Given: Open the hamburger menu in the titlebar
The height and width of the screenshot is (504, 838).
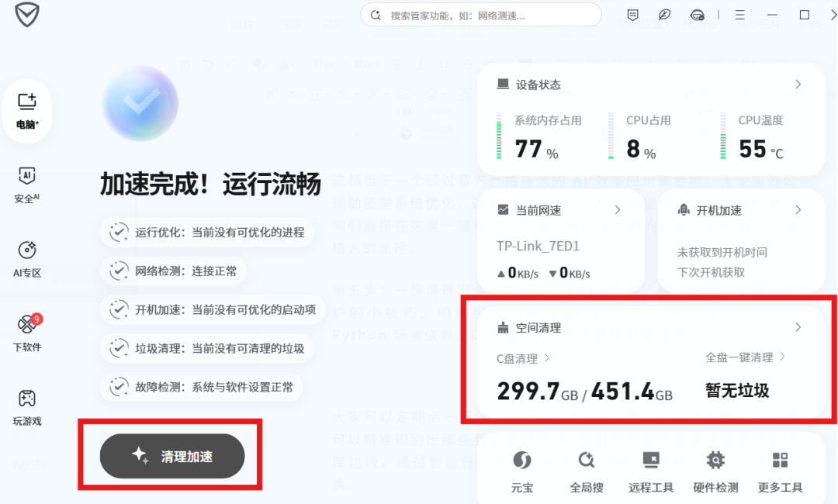Looking at the screenshot, I should (739, 14).
